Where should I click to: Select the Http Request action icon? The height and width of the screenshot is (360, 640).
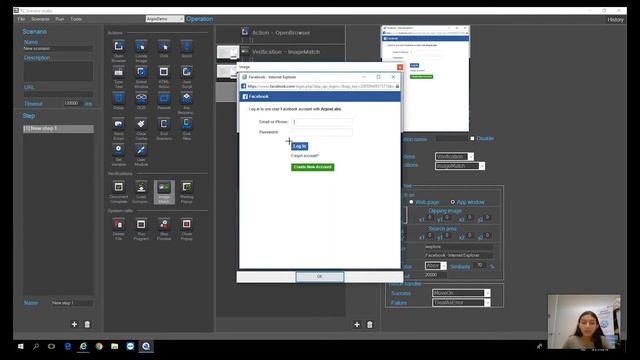click(x=187, y=98)
